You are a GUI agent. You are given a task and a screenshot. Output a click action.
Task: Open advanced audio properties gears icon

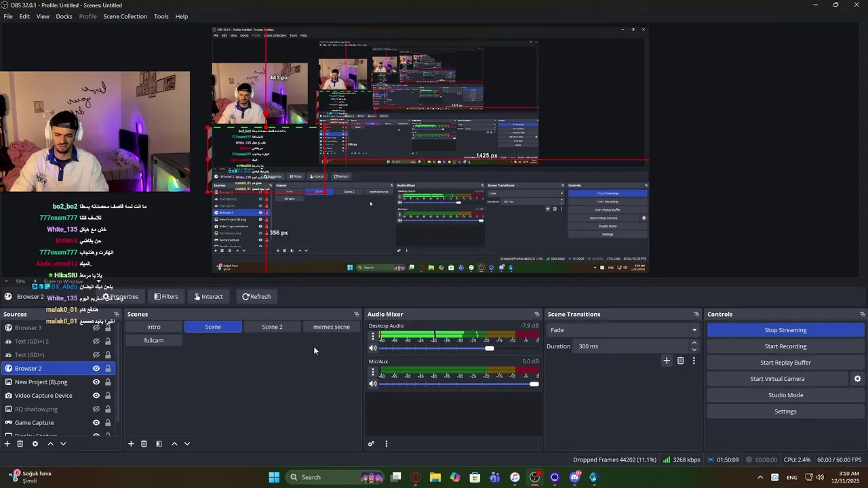tap(371, 444)
